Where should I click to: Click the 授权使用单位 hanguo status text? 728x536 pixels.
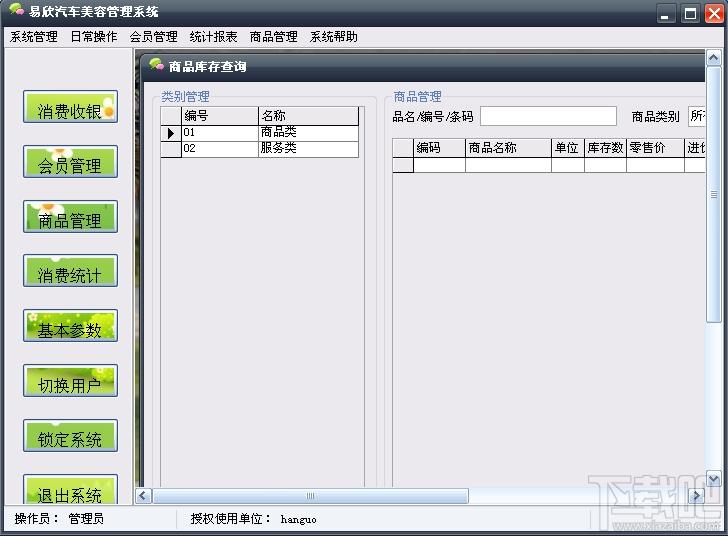pyautogui.click(x=254, y=519)
